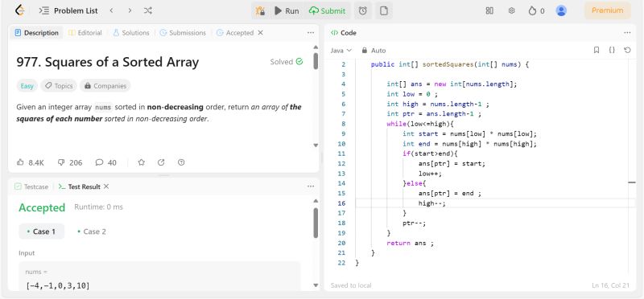Open settings gear icon
Viewport: 644px width, 299px height.
[x=511, y=10]
